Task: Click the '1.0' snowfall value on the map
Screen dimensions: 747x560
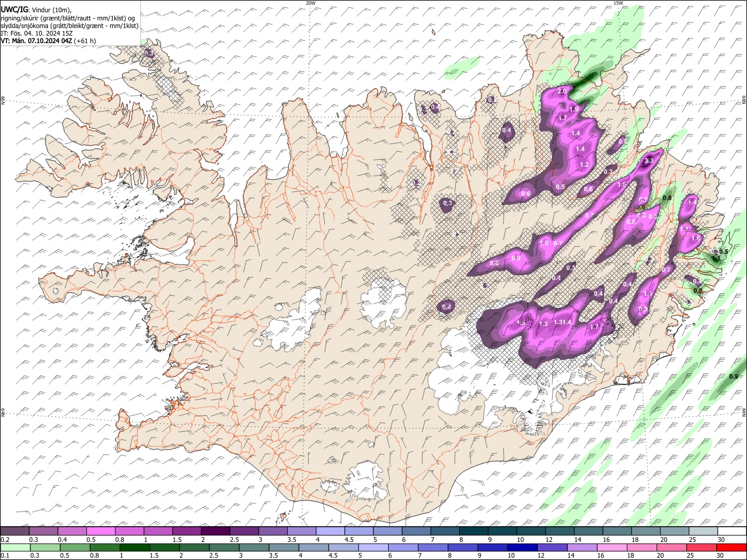Action: pyautogui.click(x=544, y=243)
